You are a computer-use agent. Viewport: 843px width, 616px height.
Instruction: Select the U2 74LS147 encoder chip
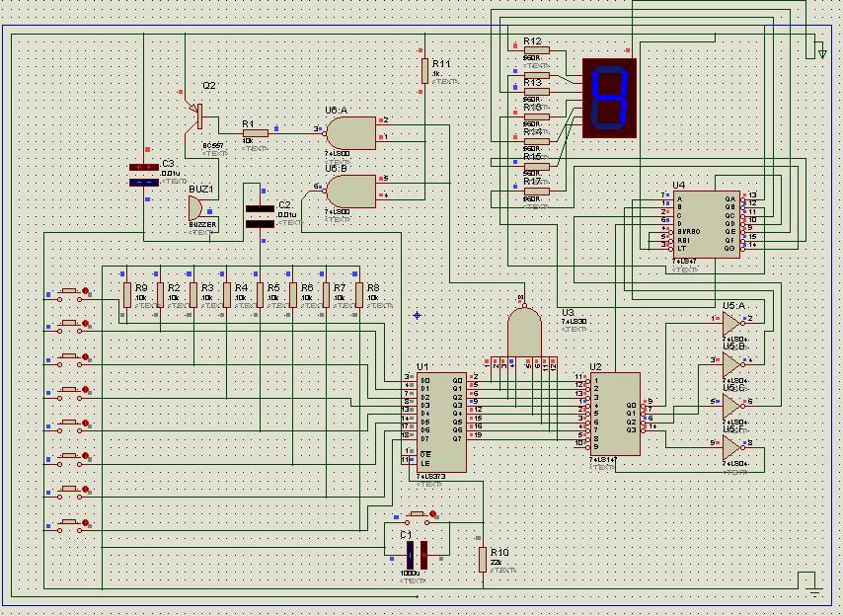(616, 414)
